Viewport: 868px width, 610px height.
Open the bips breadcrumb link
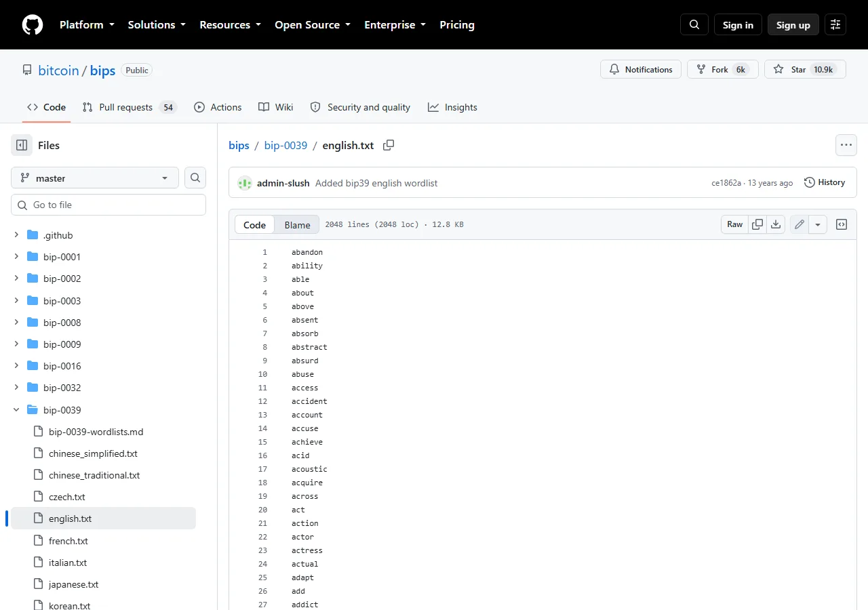tap(239, 145)
